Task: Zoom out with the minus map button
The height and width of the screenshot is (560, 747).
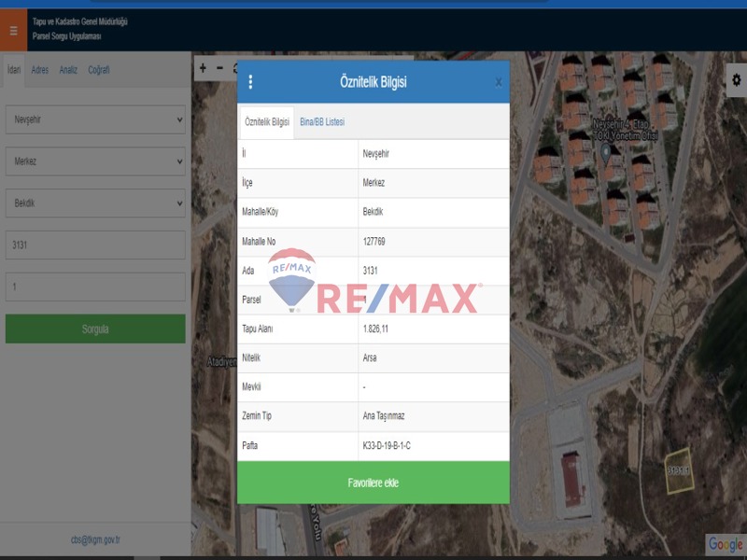Action: [220, 68]
